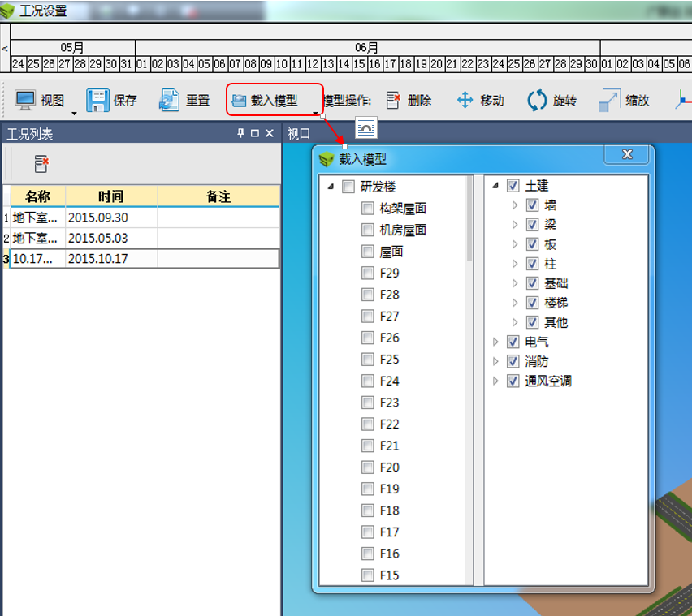Click the 载入模型 dialog title icon

(327, 159)
